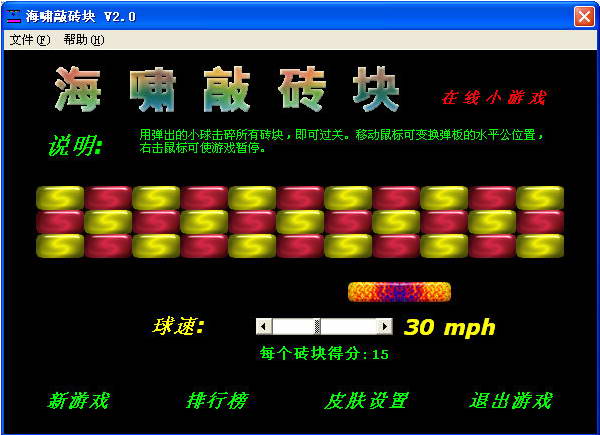Click the red 在线小游戏 link
Viewport: 600px width, 435px height.
494,98
